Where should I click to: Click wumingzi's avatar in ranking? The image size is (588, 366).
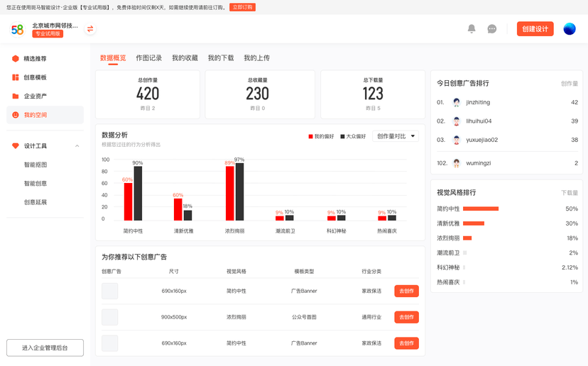click(x=457, y=163)
